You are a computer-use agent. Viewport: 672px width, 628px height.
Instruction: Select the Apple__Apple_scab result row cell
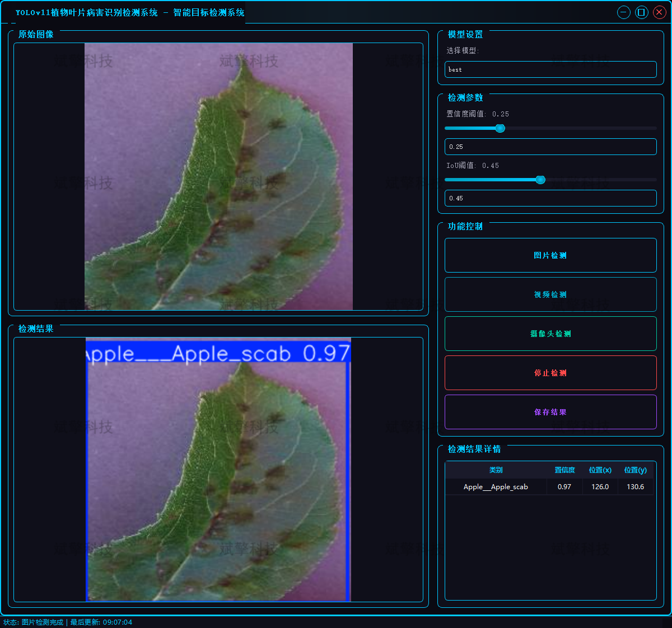pos(496,487)
